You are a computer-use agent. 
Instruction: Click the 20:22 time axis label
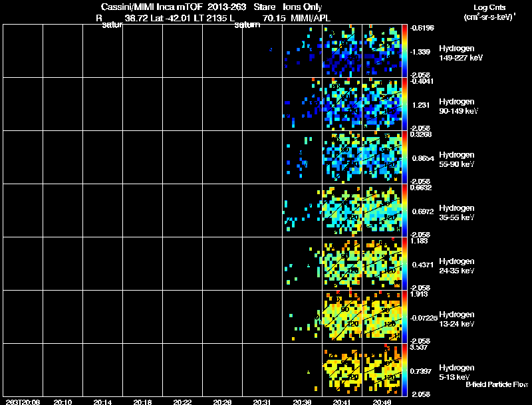click(182, 402)
